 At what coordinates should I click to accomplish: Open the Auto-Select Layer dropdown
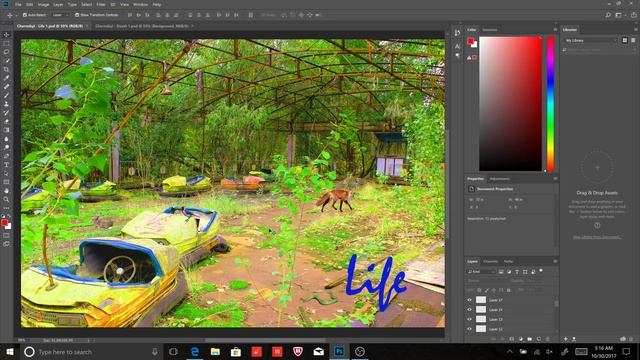[x=60, y=15]
